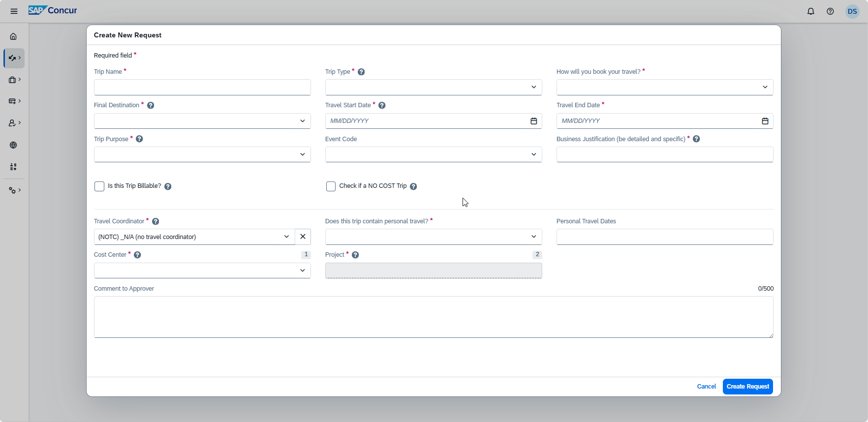Click help icon beside Business Justification
The height and width of the screenshot is (422, 868).
click(696, 139)
